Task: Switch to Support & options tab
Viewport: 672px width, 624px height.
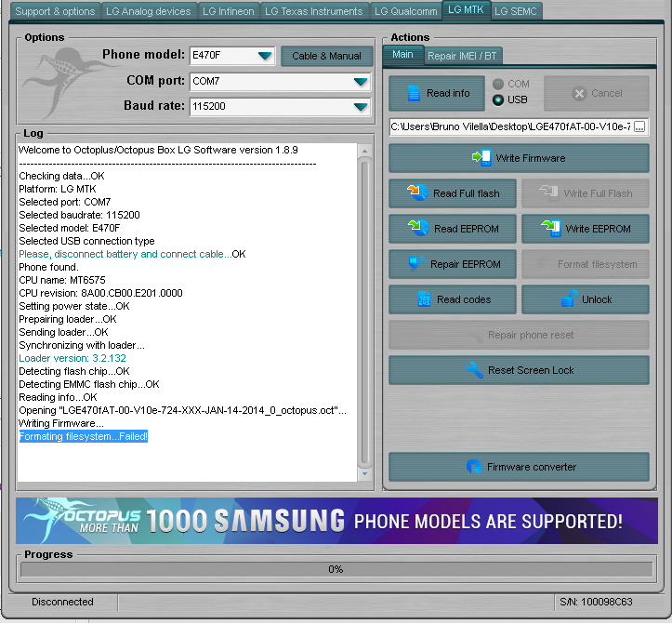Action: [x=55, y=11]
